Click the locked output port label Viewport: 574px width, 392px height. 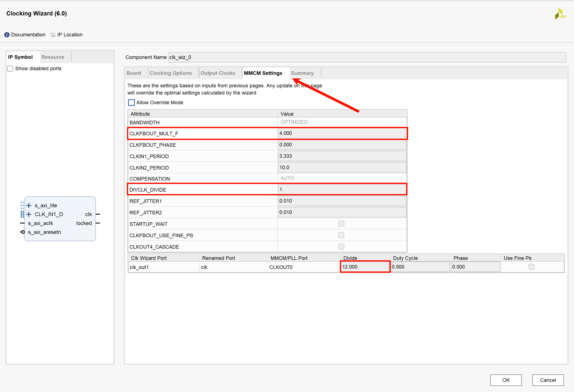[x=84, y=223]
